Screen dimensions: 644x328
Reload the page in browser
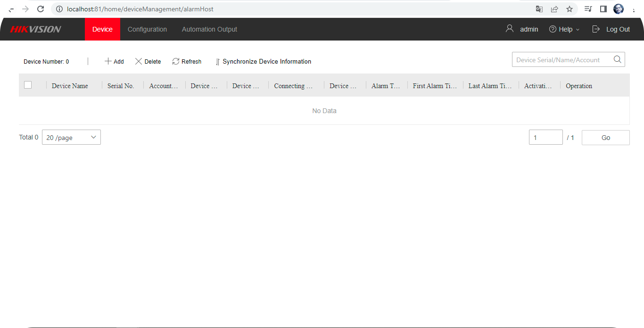pyautogui.click(x=41, y=9)
